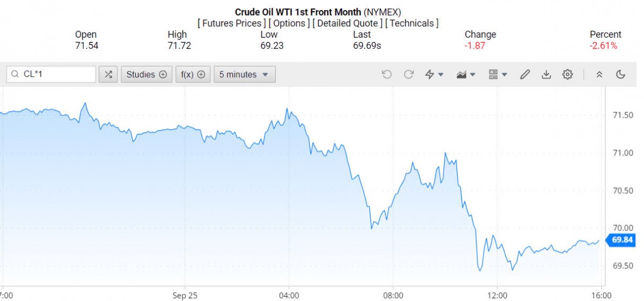The image size is (644, 301).
Task: Click the undo arrow icon
Action: [386, 75]
